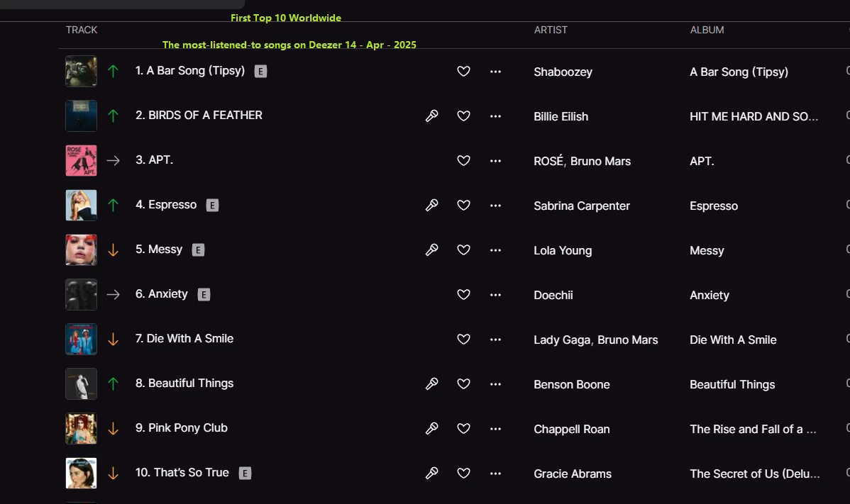This screenshot has height=504, width=850.
Task: Open more options for A Bar Song (Tipsy)
Action: pyautogui.click(x=495, y=71)
